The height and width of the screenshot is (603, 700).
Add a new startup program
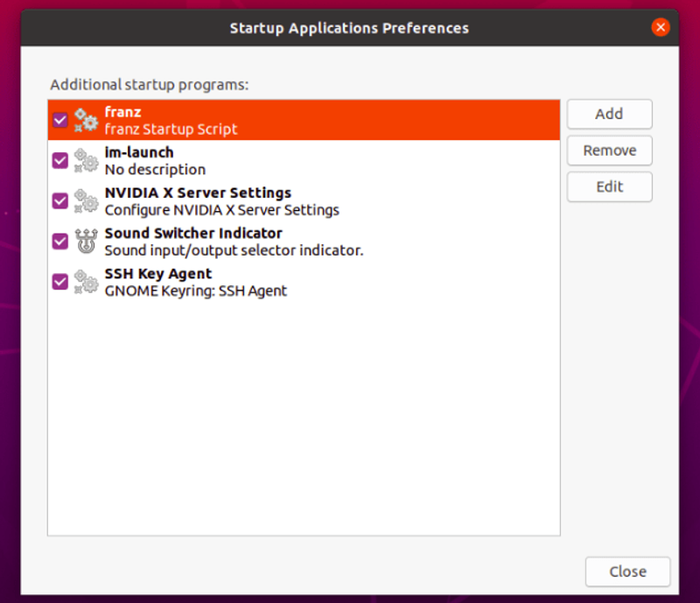tap(609, 114)
